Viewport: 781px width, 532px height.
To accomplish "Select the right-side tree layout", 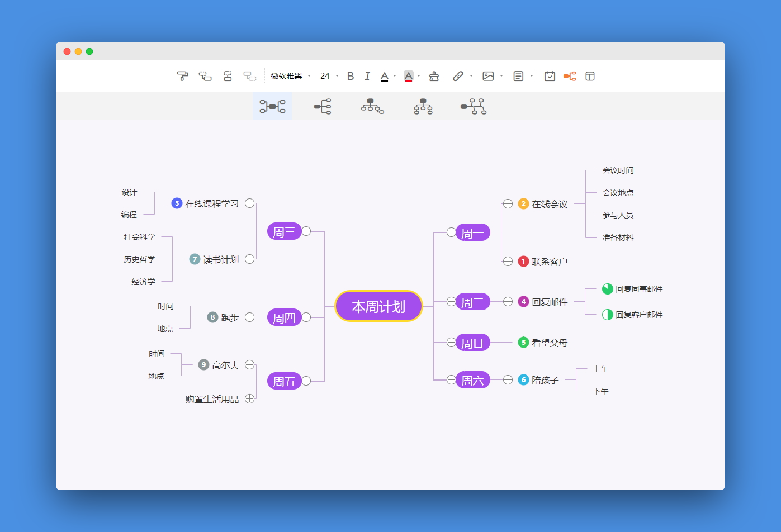I will tap(323, 106).
